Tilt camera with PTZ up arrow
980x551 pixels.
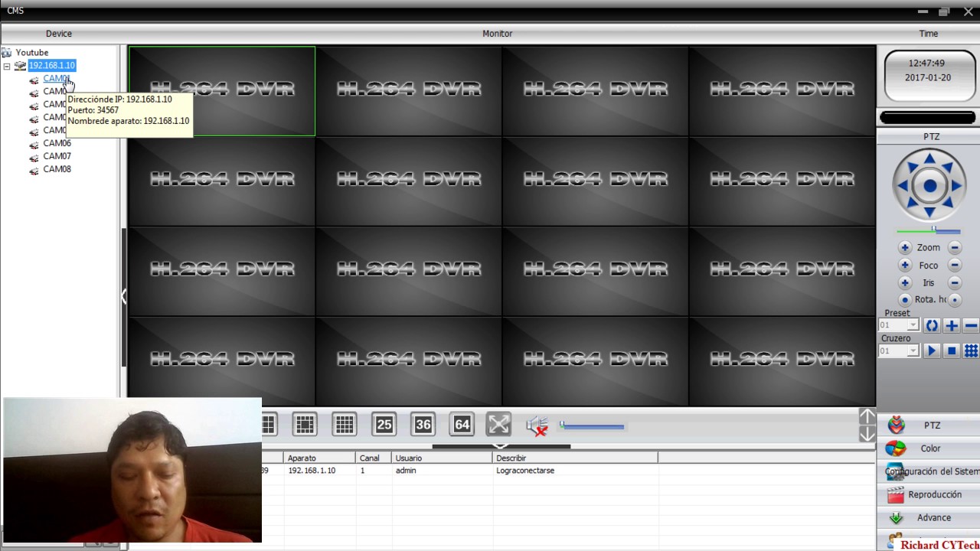coord(929,158)
